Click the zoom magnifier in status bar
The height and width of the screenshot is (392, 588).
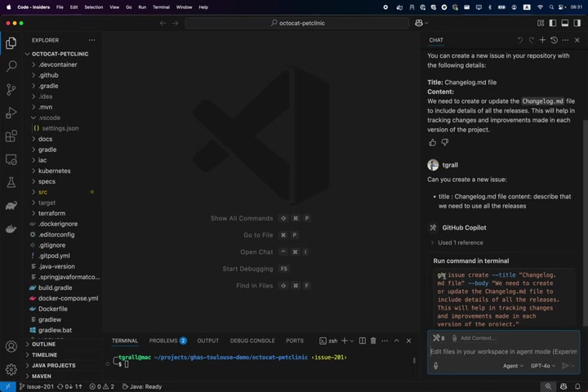pos(548,386)
